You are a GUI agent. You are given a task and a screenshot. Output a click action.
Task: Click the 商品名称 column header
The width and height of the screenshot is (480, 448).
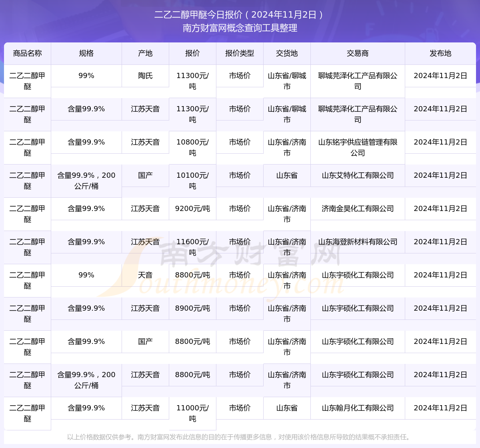point(28,53)
